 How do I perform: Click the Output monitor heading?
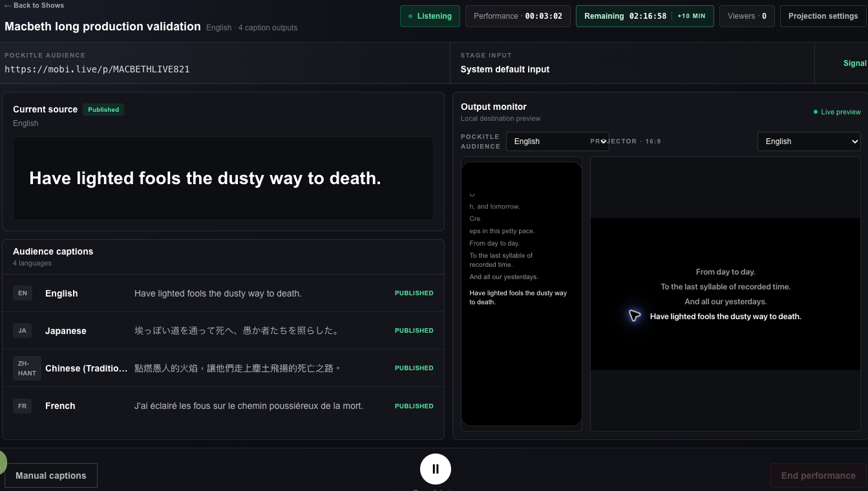494,107
